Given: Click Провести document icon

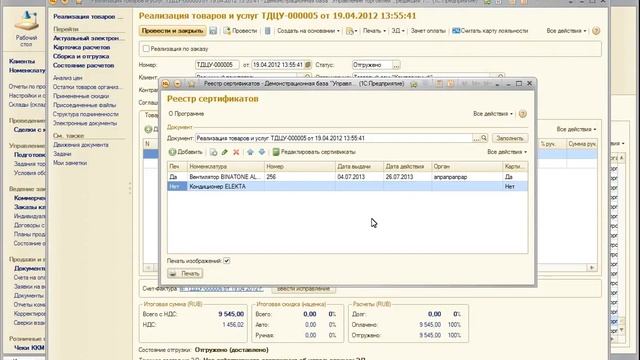Looking at the screenshot, I should [x=227, y=31].
